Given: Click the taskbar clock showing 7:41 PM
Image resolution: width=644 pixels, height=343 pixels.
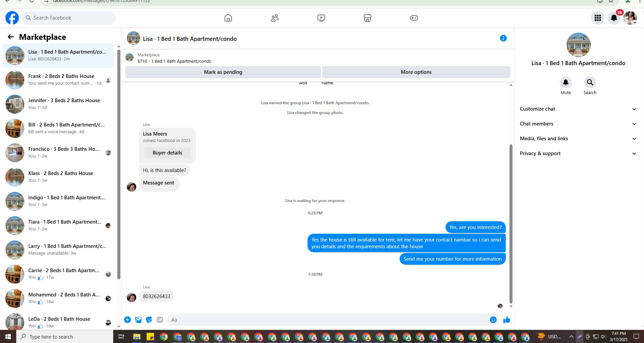Looking at the screenshot, I should pos(618,337).
